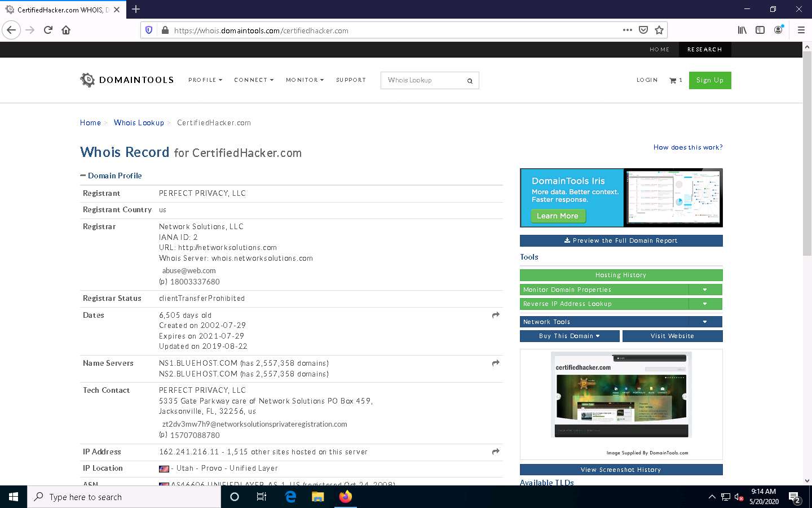Open the Firefox hamburger menu
The width and height of the screenshot is (812, 508).
(x=801, y=30)
